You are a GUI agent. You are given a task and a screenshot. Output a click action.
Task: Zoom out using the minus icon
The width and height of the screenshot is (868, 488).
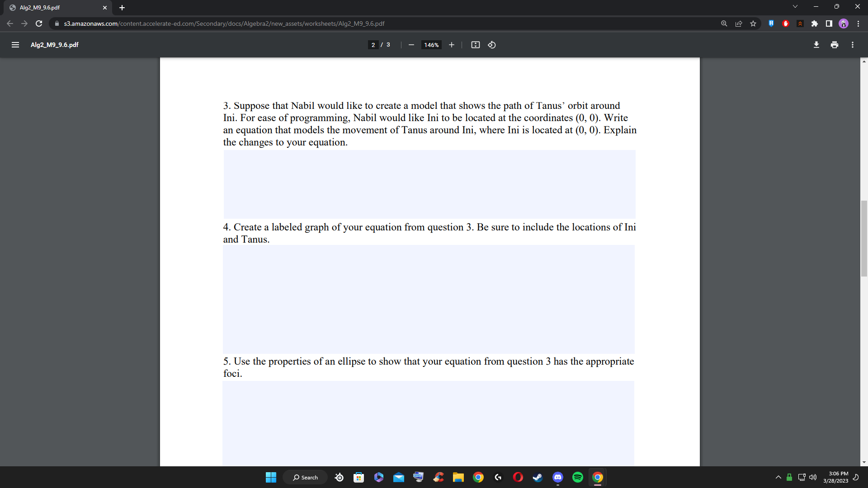[x=411, y=45]
